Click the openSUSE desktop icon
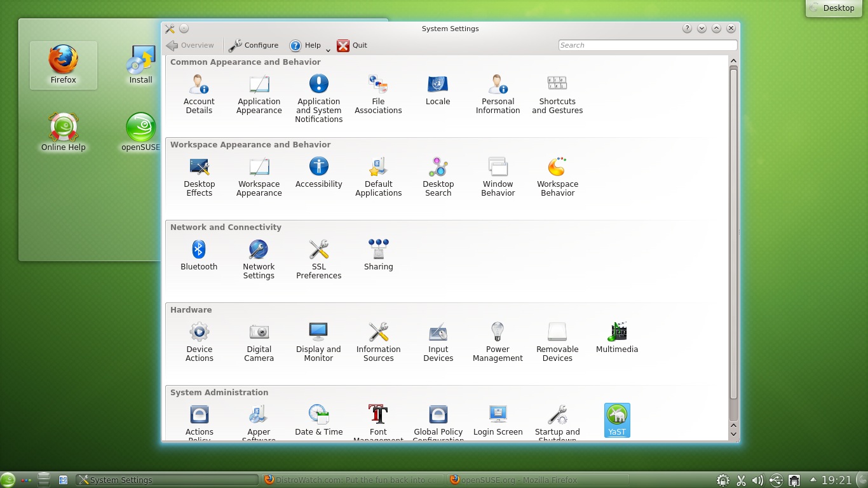 click(141, 133)
